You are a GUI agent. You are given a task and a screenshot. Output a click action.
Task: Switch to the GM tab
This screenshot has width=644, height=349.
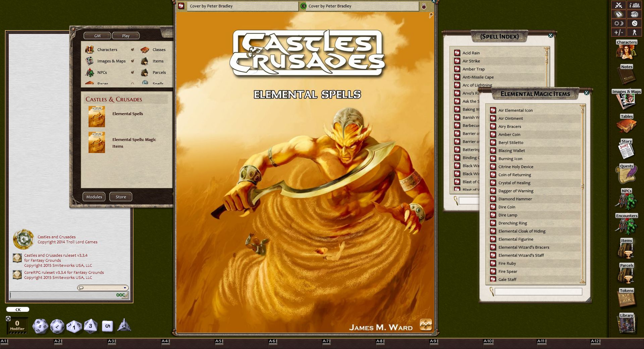click(97, 36)
